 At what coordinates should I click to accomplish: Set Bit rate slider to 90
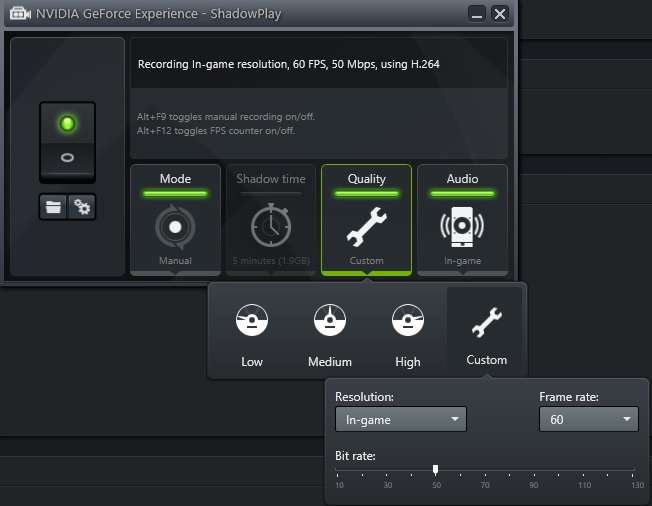pos(534,471)
